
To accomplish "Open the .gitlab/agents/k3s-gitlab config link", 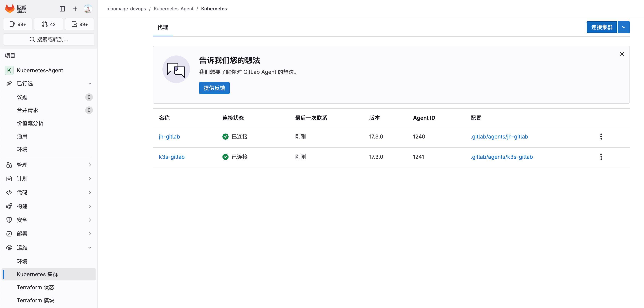I will (x=501, y=157).
